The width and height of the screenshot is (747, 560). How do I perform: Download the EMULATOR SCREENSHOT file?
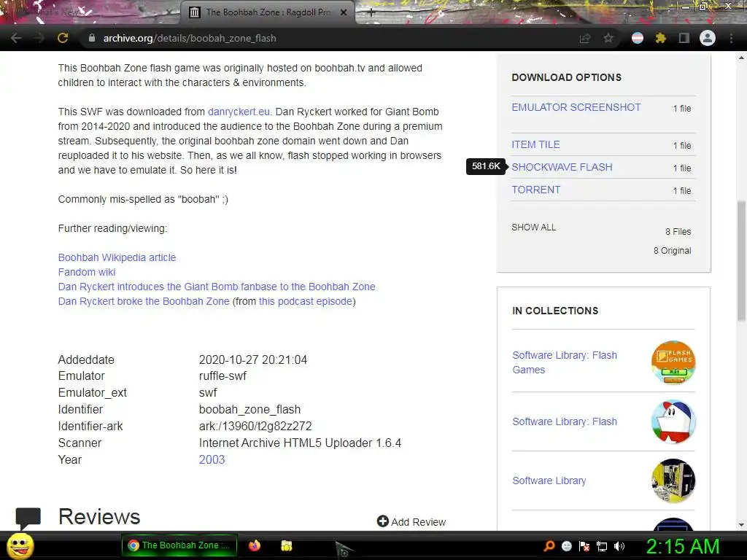click(x=576, y=108)
